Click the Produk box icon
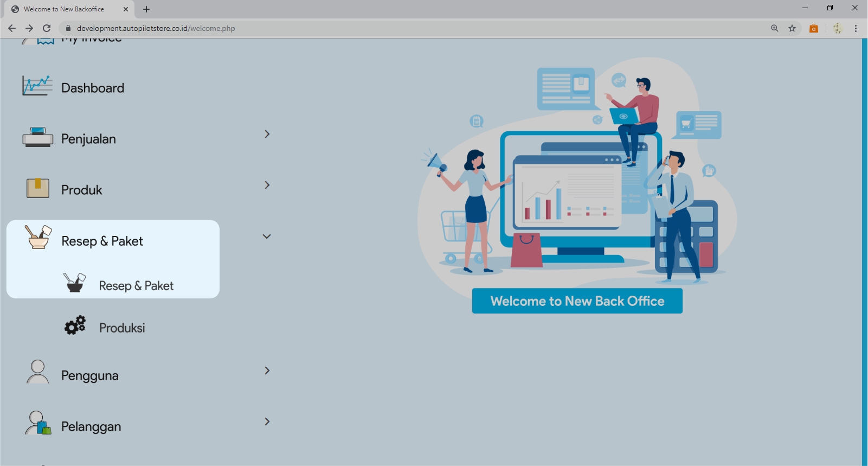Screen dimensions: 868x466 tap(37, 188)
